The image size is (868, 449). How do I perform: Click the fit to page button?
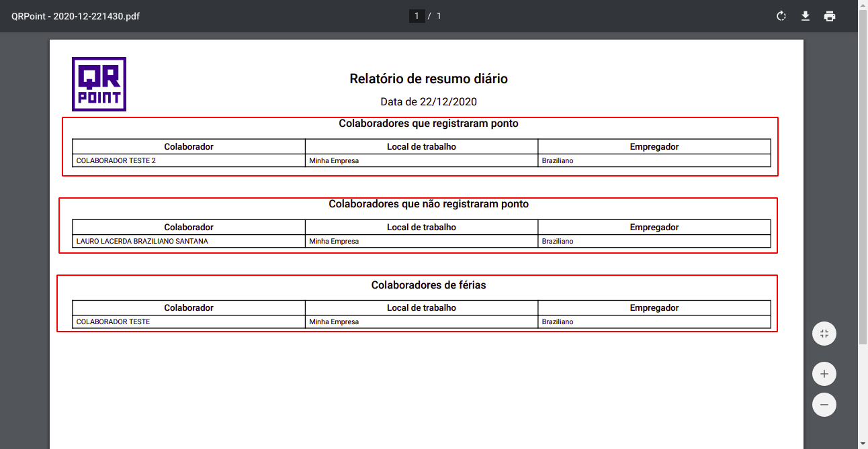coord(824,334)
